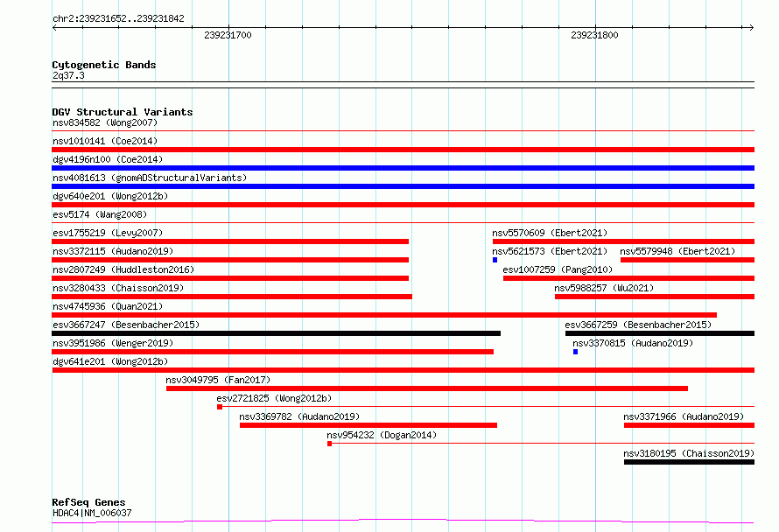Click the Cytogenetic Bands track title

[x=104, y=65]
